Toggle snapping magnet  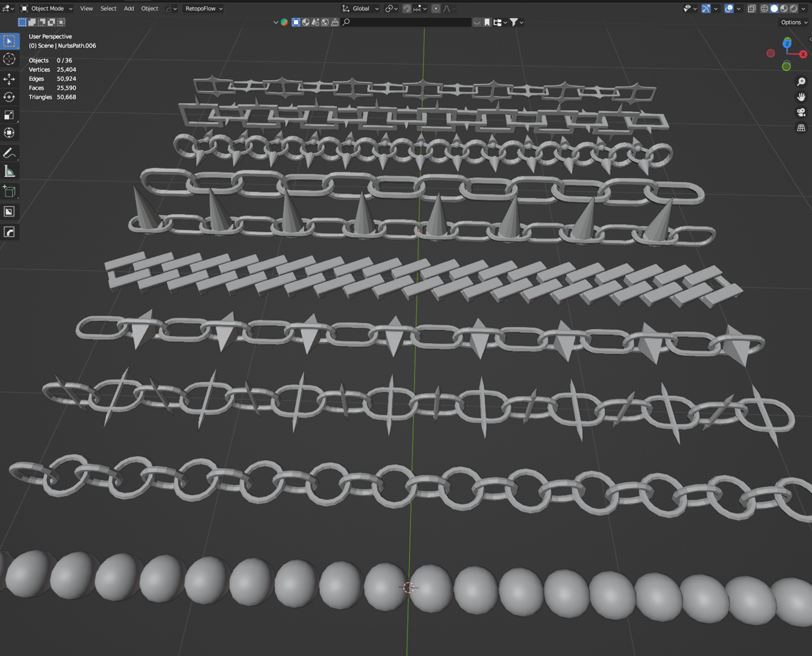407,9
